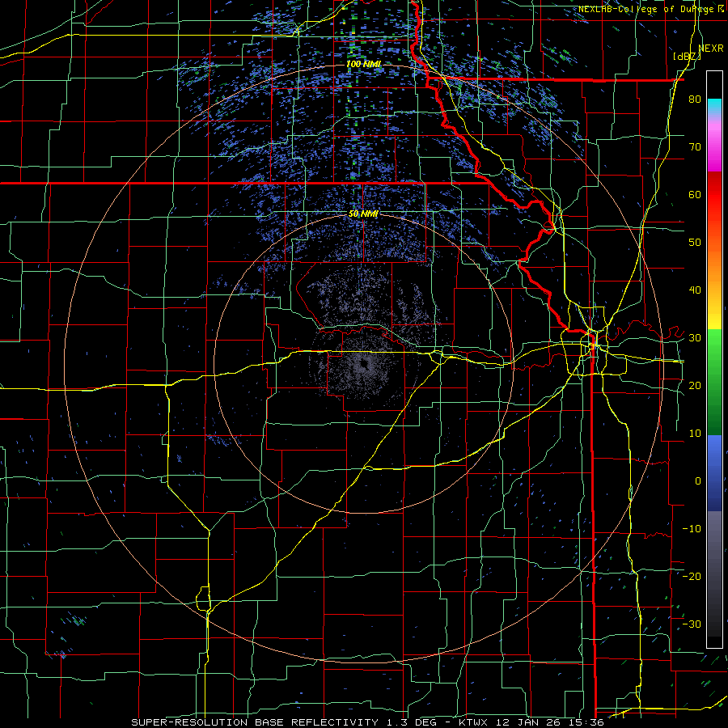Click the -10 value on dBZ scale
Image resolution: width=728 pixels, height=728 pixels.
(x=692, y=529)
